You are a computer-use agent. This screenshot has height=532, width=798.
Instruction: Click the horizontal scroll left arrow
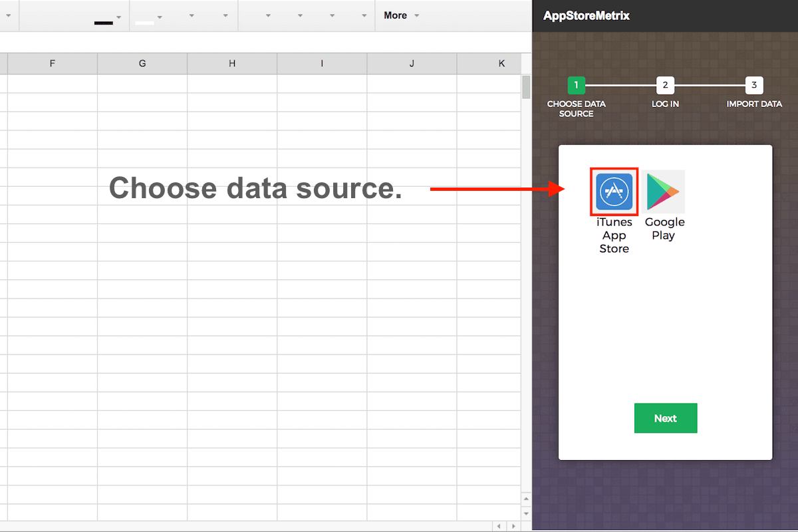click(499, 526)
